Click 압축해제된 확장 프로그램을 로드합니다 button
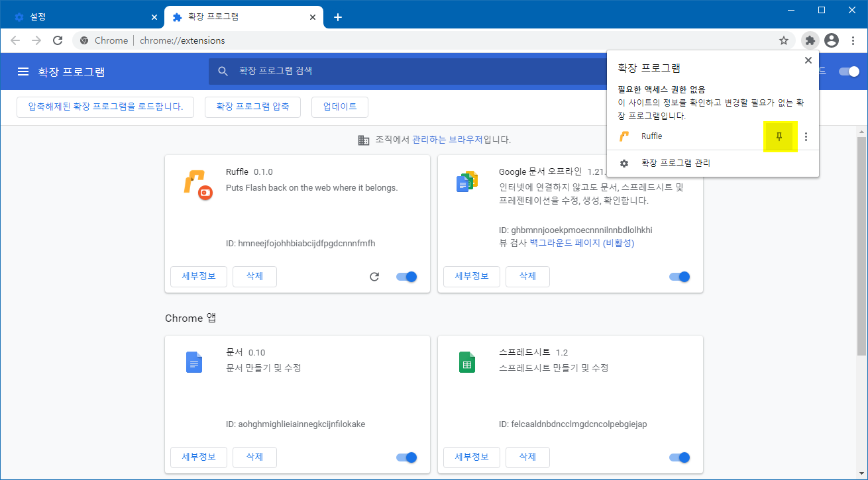Image resolution: width=868 pixels, height=480 pixels. [105, 107]
